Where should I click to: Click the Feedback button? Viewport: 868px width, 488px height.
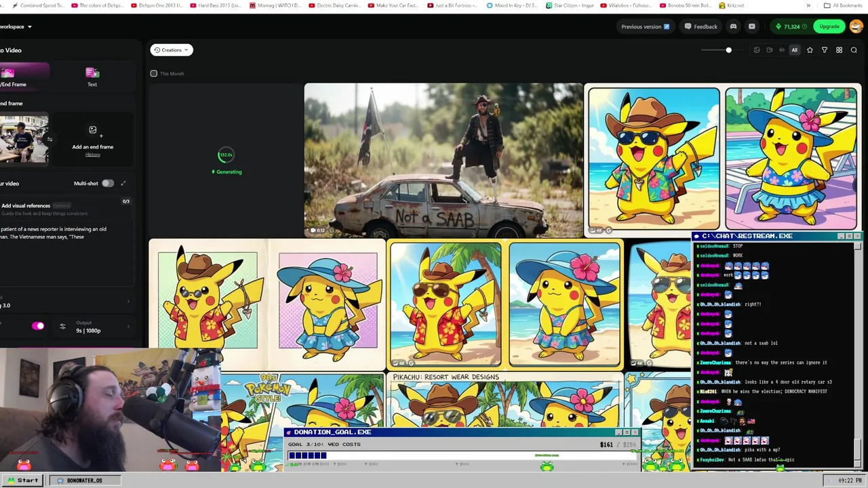pyautogui.click(x=701, y=26)
